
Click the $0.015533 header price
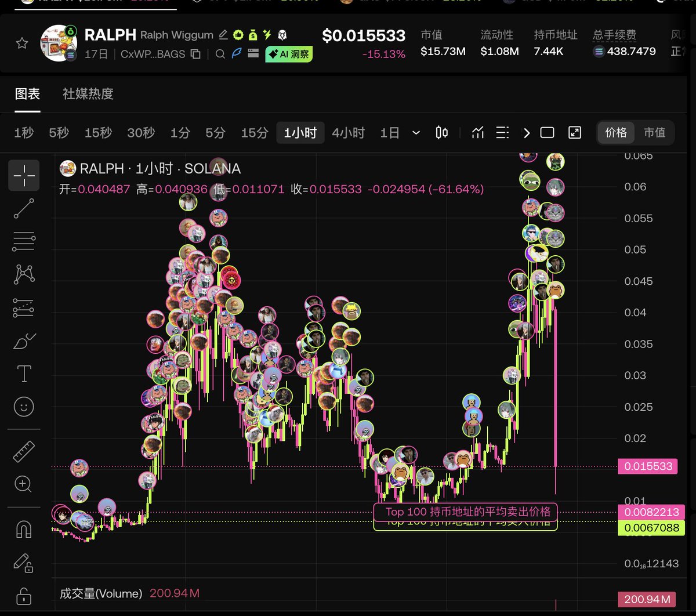pos(364,36)
